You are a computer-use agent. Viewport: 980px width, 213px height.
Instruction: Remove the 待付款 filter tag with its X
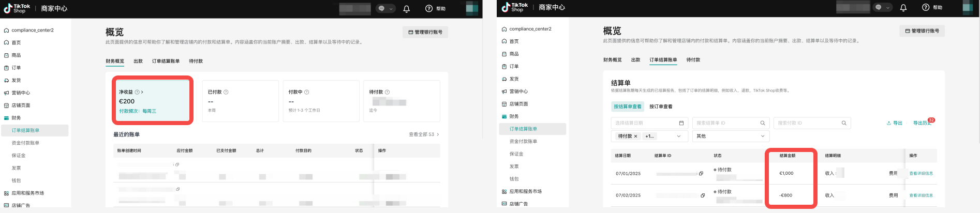coord(635,136)
